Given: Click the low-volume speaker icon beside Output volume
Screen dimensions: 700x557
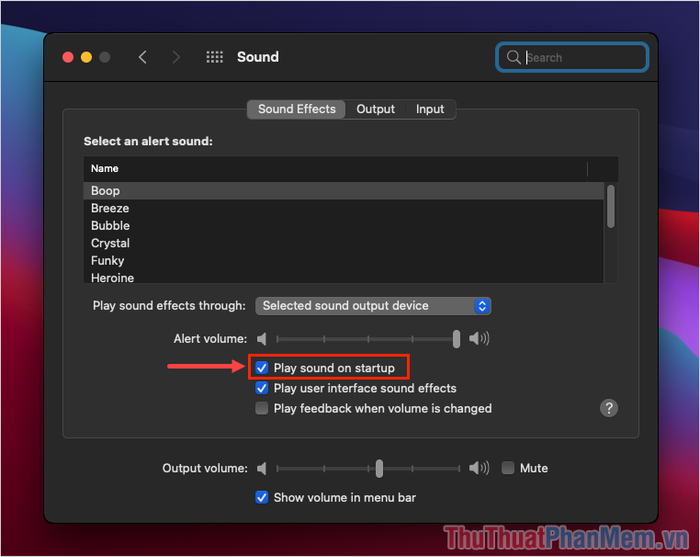Looking at the screenshot, I should tap(262, 469).
